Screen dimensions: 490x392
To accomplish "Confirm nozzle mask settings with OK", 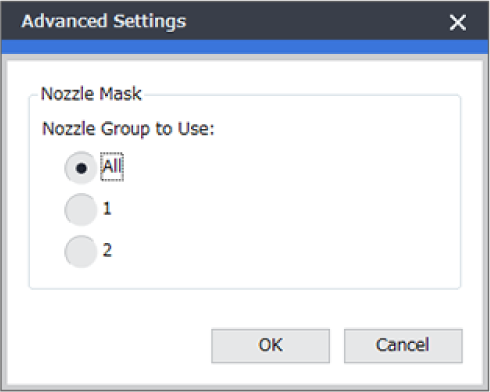I will pos(270,346).
